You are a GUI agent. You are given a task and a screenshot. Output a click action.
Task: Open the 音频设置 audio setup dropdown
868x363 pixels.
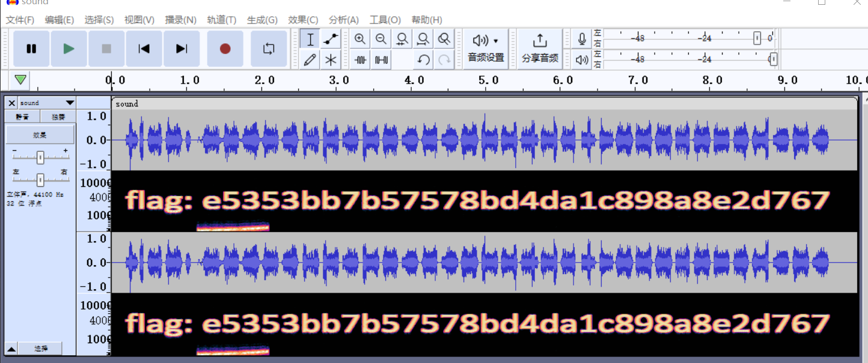point(486,49)
